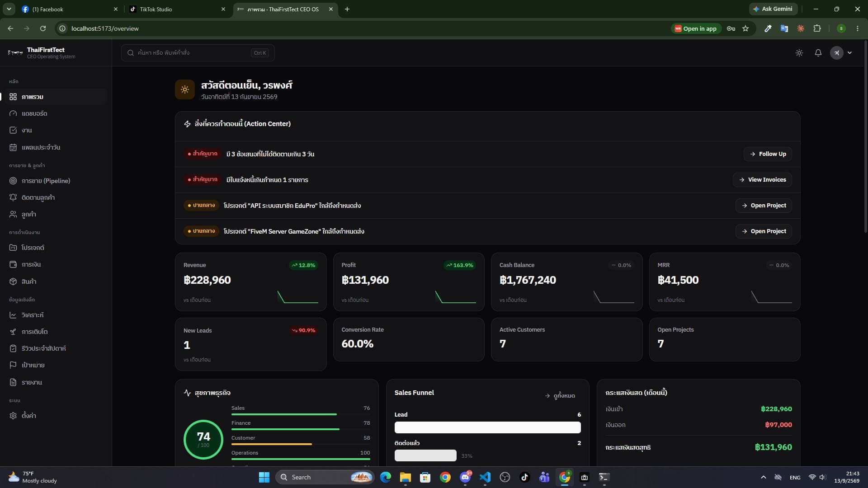
Task: Click the ลูกค้า people icon
Action: click(x=13, y=214)
